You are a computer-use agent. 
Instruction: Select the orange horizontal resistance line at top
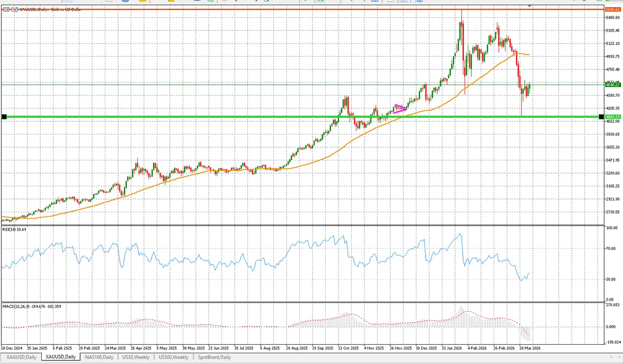click(x=302, y=9)
